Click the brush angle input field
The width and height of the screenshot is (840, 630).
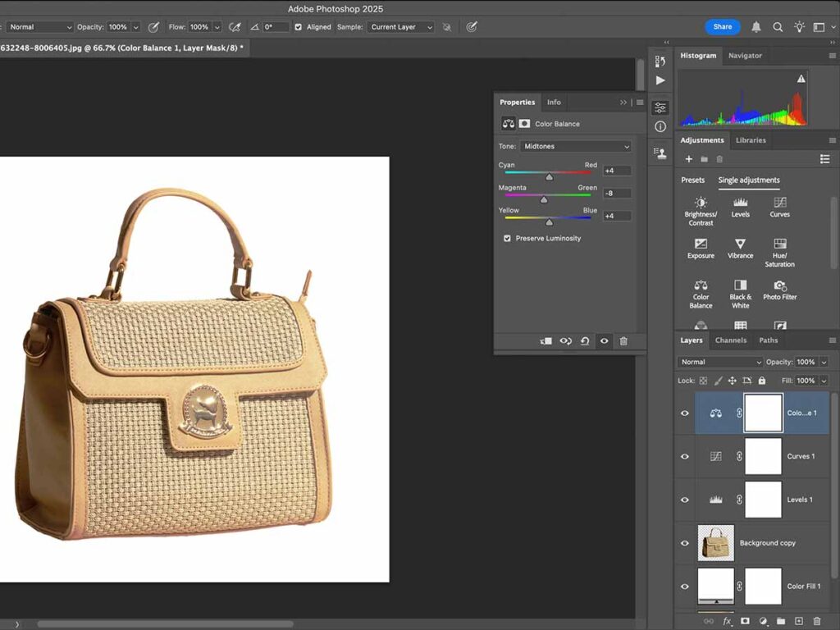[276, 27]
